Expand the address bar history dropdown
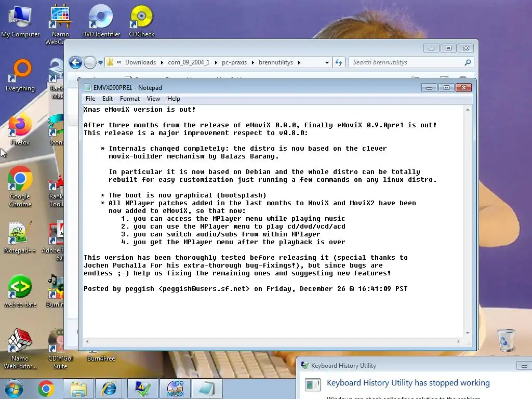 tap(327, 62)
